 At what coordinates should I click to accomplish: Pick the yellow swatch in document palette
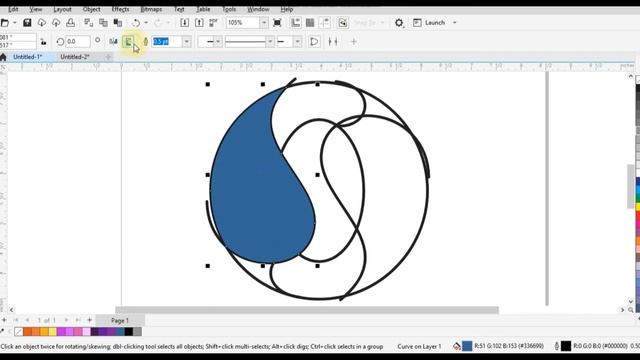(x=53, y=332)
